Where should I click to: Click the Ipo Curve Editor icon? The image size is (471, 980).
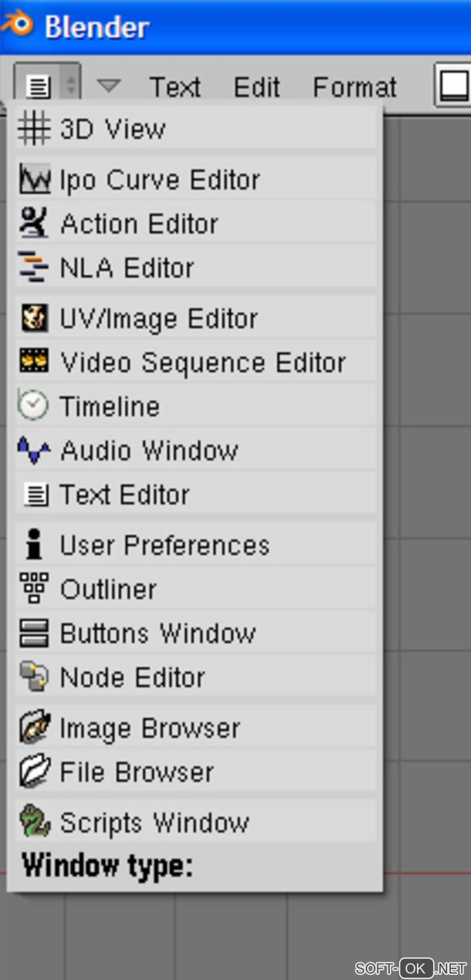(x=35, y=179)
